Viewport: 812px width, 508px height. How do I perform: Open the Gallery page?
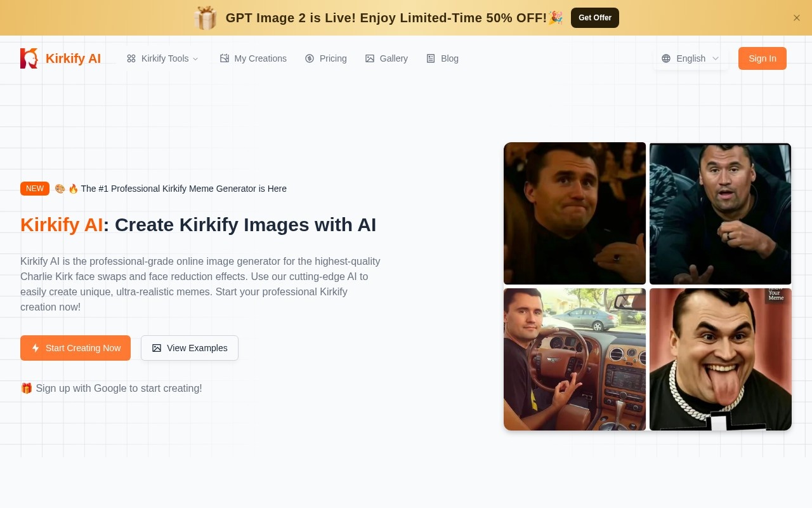386,58
